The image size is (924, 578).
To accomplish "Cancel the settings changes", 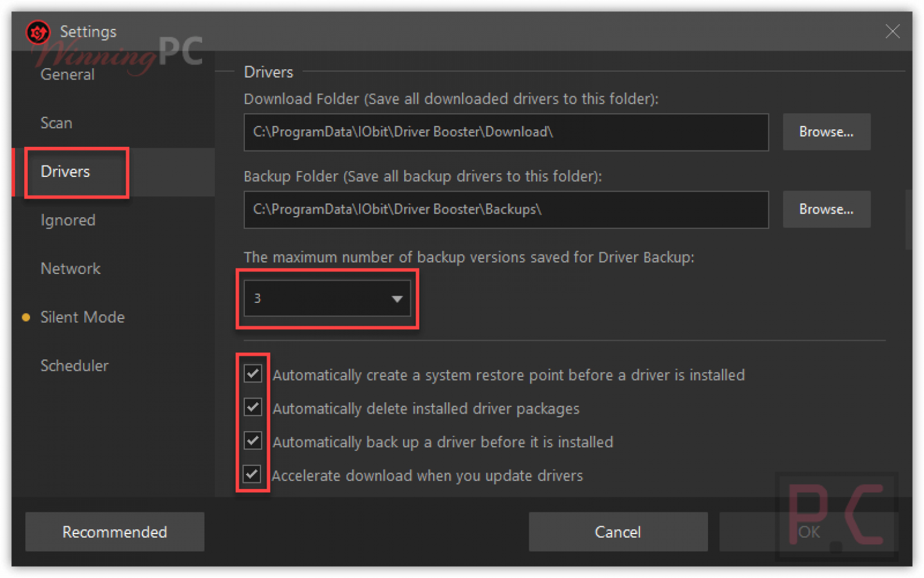I will 618,532.
